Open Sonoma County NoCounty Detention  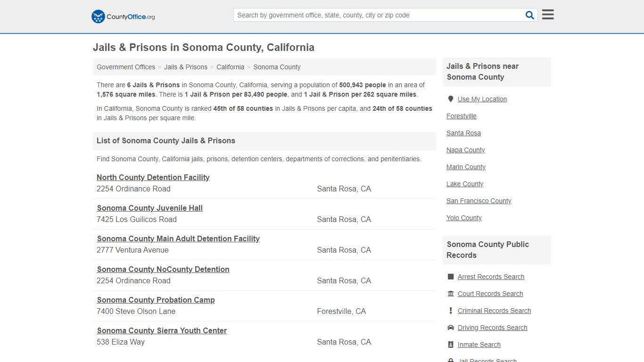point(163,269)
